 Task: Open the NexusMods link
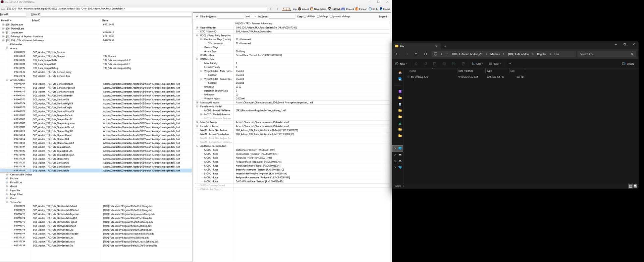click(318, 9)
